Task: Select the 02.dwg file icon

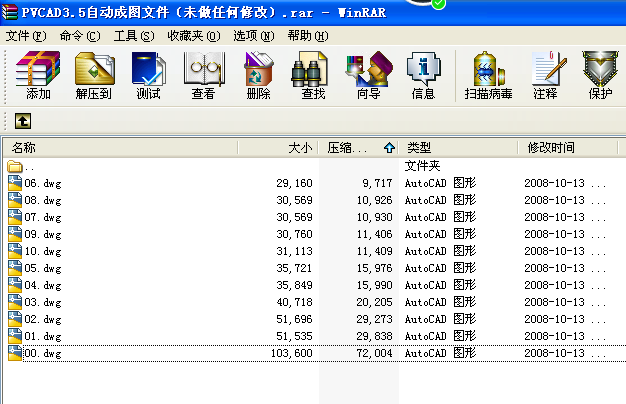Action: pyautogui.click(x=15, y=319)
